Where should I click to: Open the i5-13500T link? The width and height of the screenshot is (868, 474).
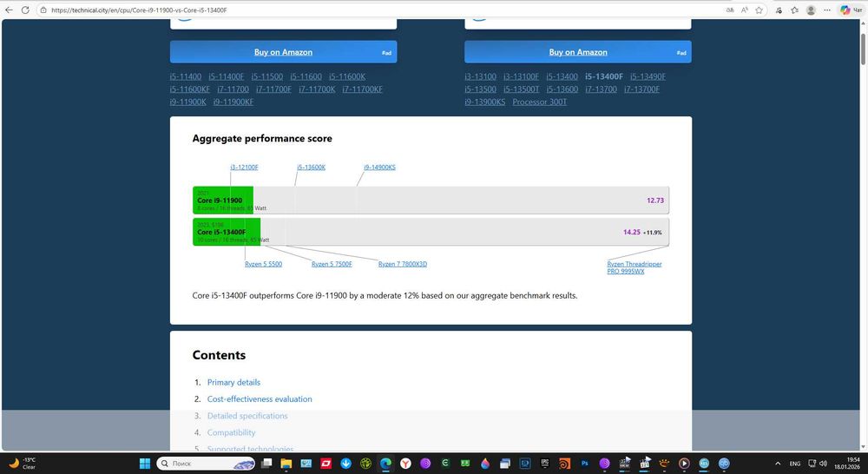pyautogui.click(x=521, y=89)
